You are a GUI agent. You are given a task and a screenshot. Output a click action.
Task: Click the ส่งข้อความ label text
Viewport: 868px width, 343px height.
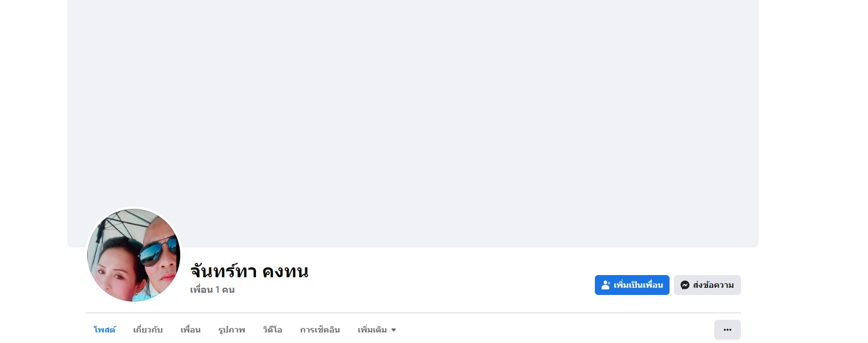pos(713,285)
